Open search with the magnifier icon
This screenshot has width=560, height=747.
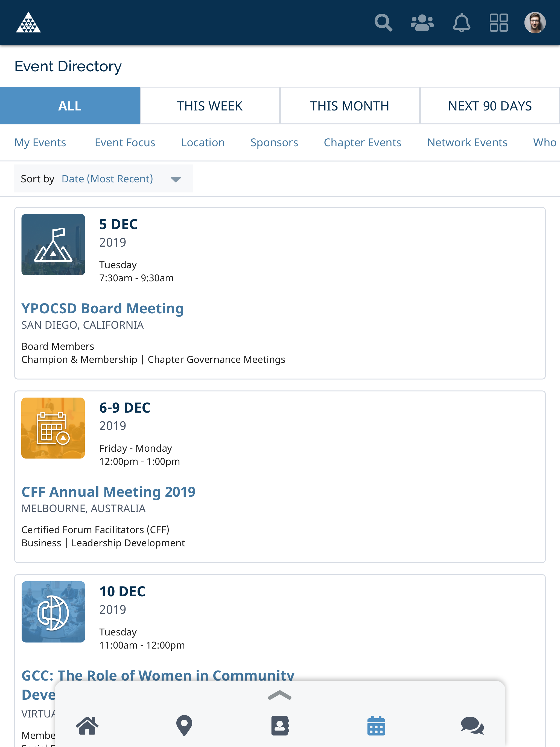383,23
